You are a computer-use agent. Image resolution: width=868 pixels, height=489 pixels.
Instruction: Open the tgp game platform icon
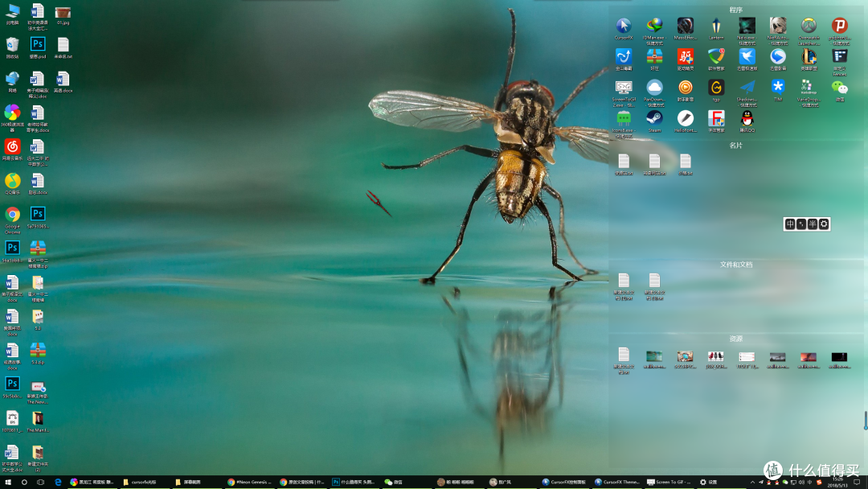pos(716,88)
